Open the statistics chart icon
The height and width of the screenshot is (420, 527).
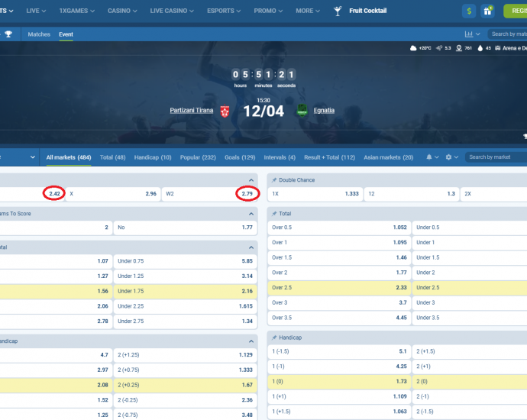(469, 34)
